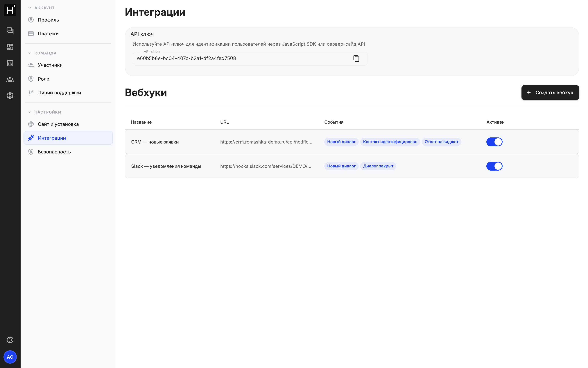Click the crm.romashka-demo.ru webhook URL

pos(266,142)
